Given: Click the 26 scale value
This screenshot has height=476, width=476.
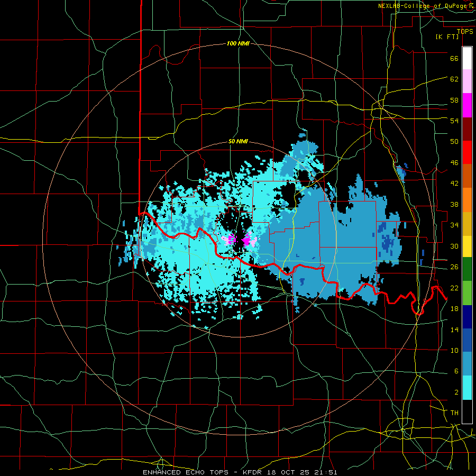Looking at the screenshot, I should click(454, 267).
